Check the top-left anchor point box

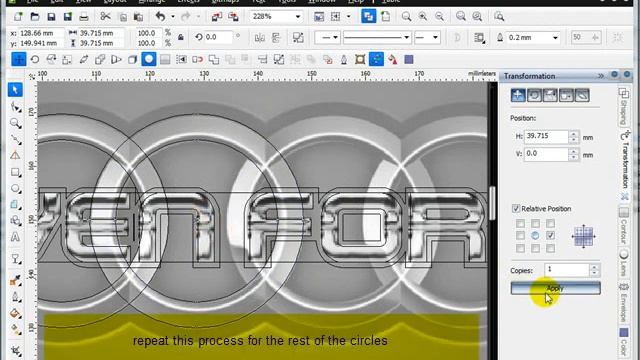tap(520, 223)
